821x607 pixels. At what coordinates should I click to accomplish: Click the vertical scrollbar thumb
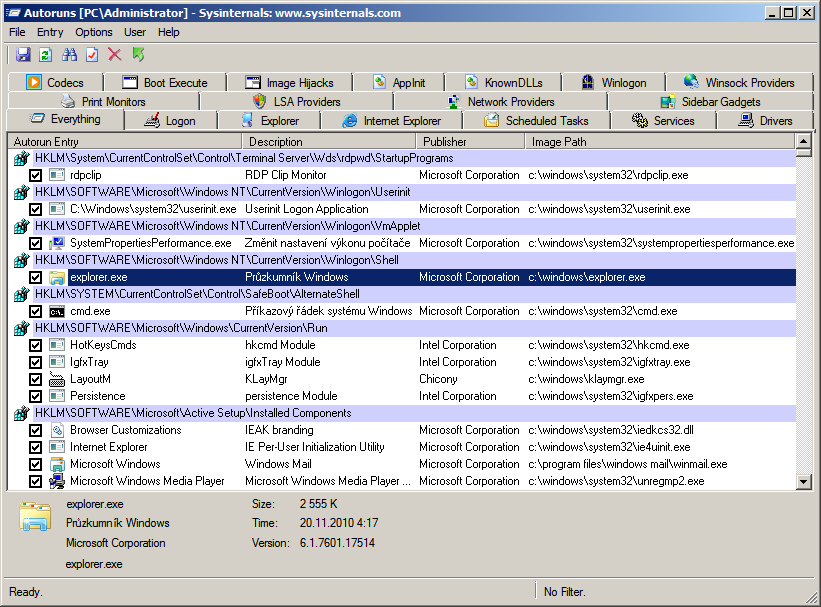(x=804, y=153)
